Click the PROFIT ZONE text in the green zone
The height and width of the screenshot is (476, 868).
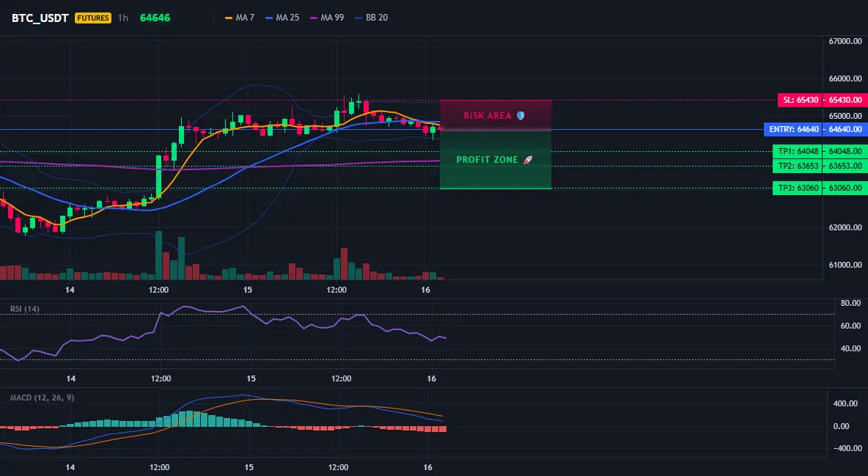click(x=487, y=160)
